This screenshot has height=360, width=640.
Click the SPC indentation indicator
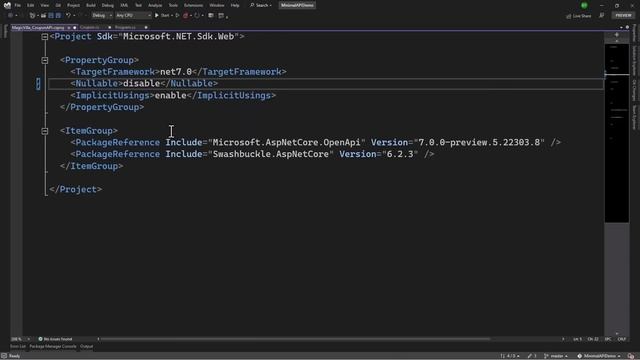click(608, 339)
